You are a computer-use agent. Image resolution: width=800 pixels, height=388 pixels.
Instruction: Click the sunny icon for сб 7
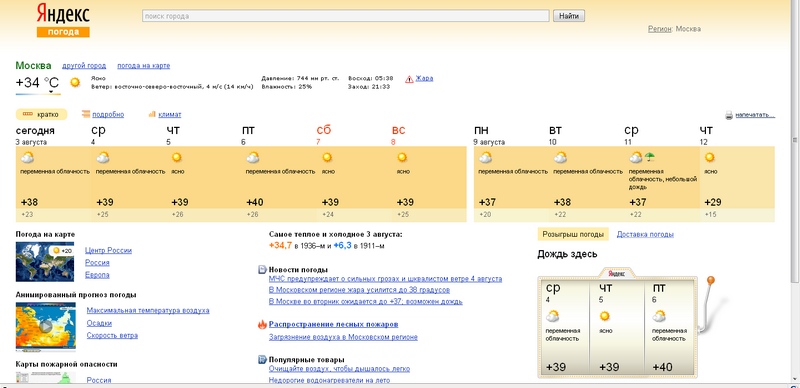click(x=327, y=157)
